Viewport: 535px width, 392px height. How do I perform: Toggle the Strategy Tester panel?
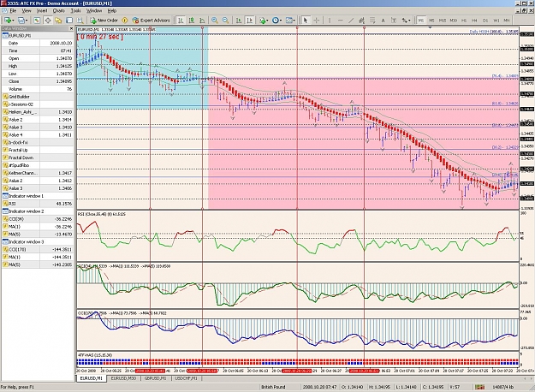80,21
